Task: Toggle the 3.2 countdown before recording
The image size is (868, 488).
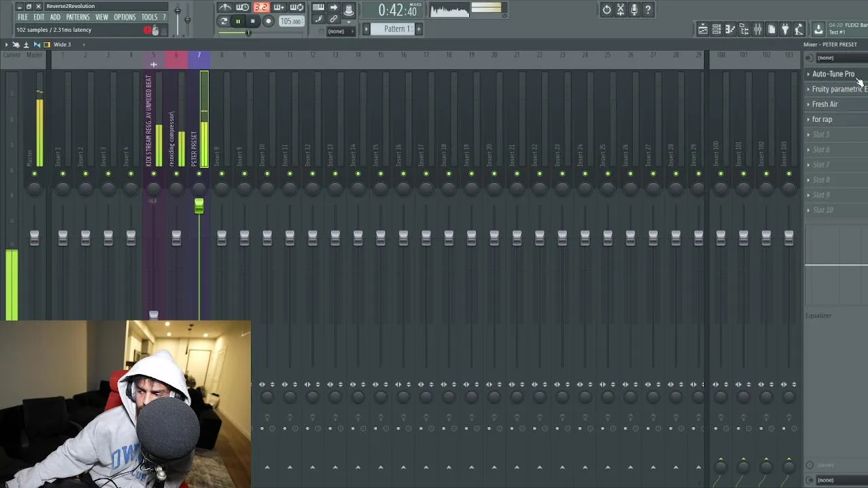Action: pos(261,7)
